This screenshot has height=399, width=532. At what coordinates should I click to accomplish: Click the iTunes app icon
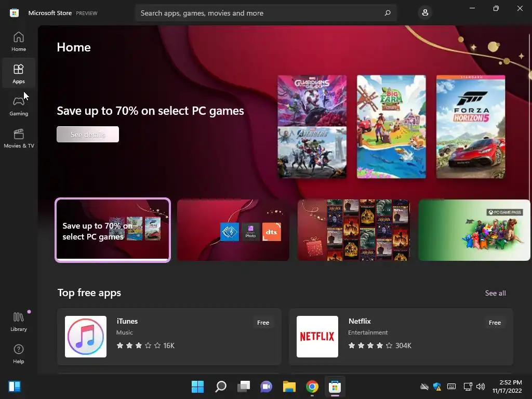coord(86,337)
